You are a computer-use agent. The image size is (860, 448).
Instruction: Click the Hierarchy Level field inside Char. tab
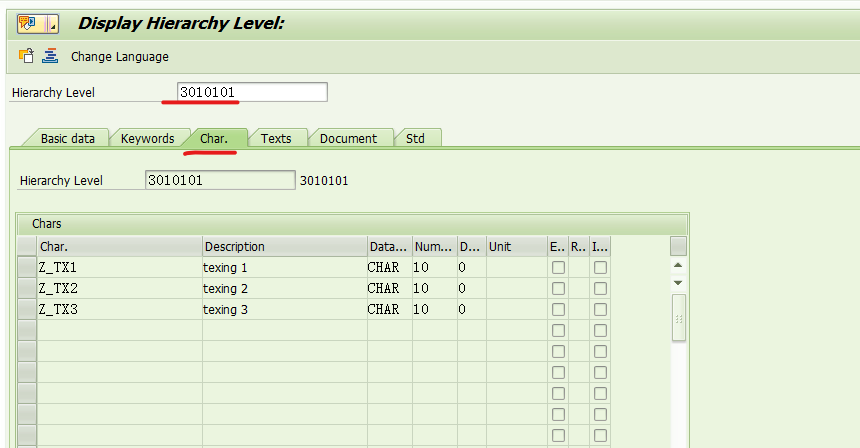(x=220, y=180)
